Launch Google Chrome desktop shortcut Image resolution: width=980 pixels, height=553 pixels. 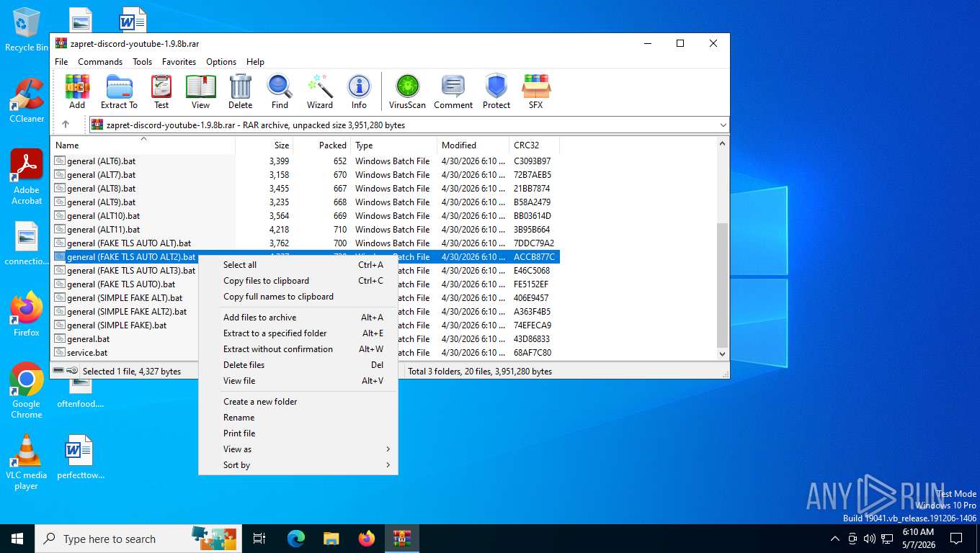point(27,390)
